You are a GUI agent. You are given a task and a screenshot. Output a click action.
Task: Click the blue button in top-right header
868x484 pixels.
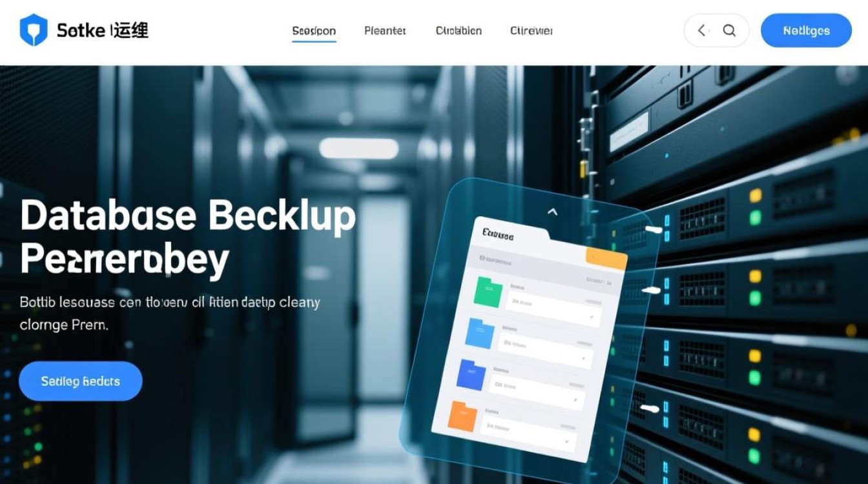point(806,30)
